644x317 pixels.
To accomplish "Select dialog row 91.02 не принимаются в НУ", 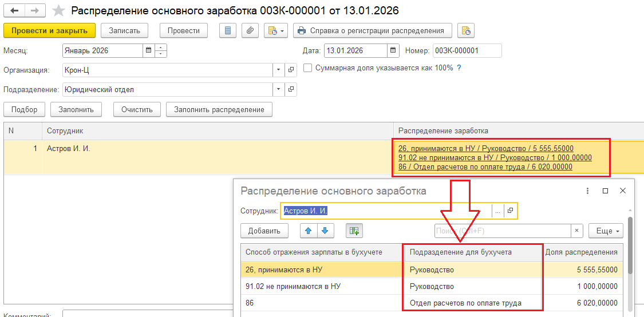I will 322,286.
